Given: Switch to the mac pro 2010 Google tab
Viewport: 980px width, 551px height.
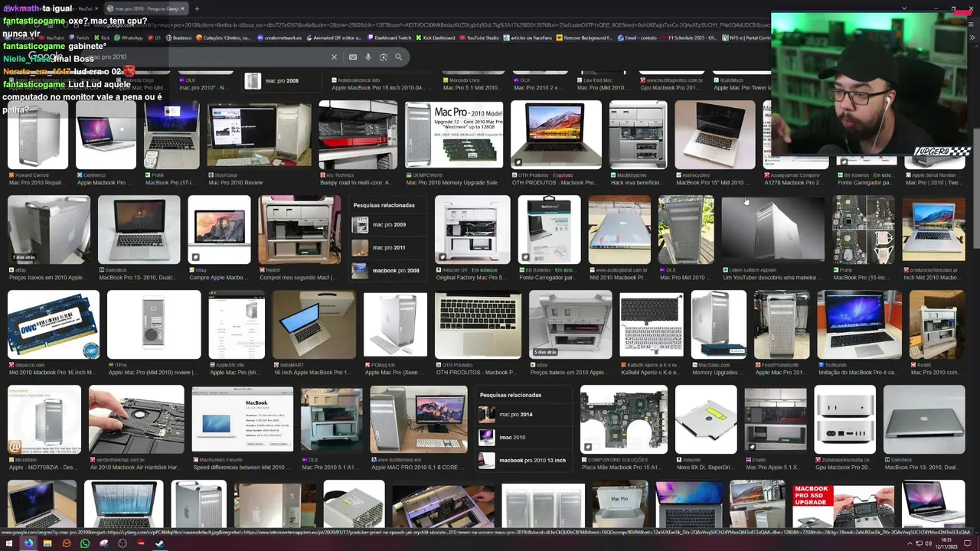Looking at the screenshot, I should [145, 8].
